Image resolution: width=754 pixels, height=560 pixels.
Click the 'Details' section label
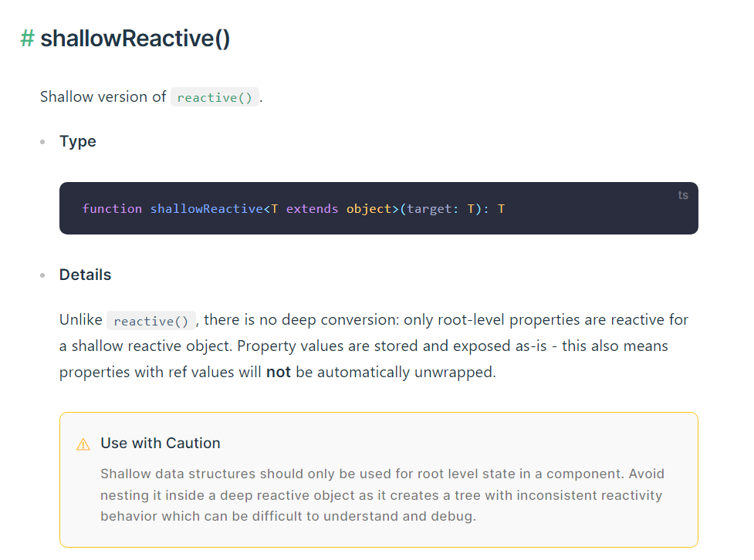click(x=85, y=275)
